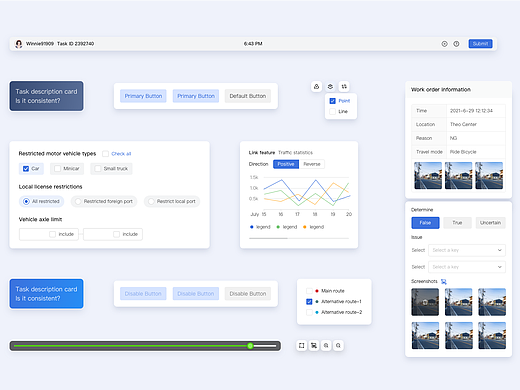Check the first include checkbox
The image size is (520, 390).
[x=52, y=234]
